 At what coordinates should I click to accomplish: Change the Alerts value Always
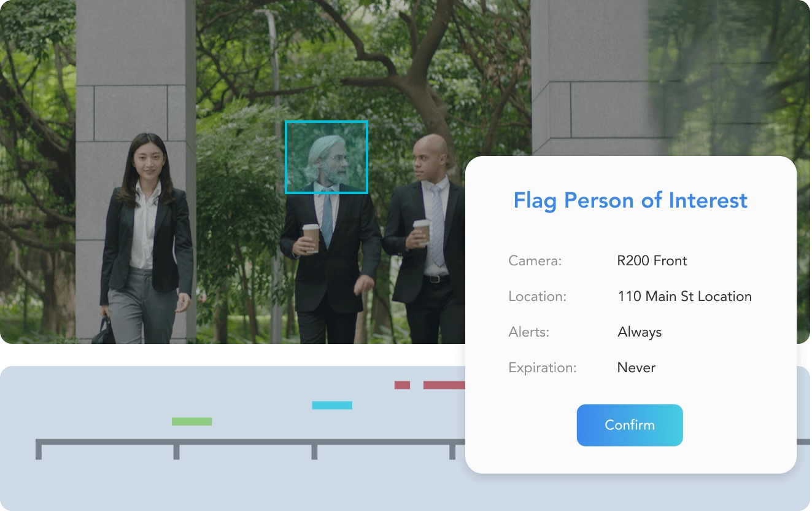pos(639,332)
